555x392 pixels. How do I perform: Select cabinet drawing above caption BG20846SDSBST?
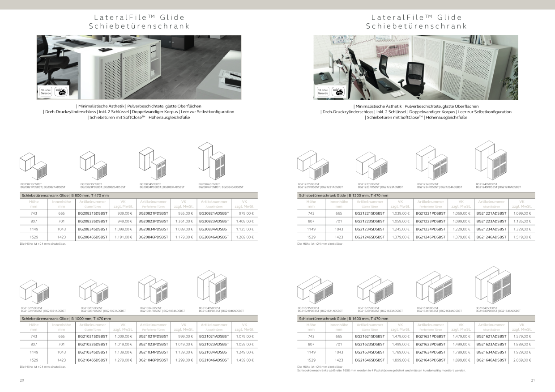pyautogui.click(x=211, y=162)
